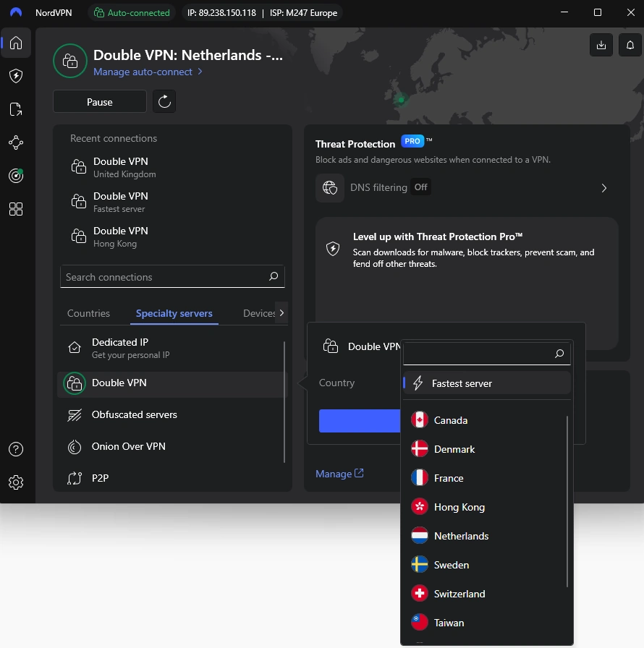This screenshot has height=648, width=644.
Task: Select recent Double VPN United Kingdom
Action: [171, 167]
